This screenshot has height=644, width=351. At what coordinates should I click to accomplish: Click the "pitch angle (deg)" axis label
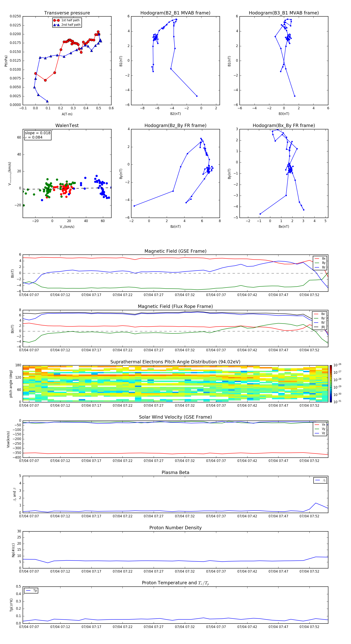[11, 384]
